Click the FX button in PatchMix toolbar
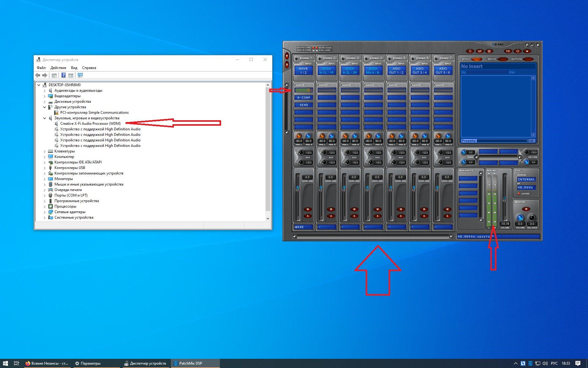Screen dimensions: 588x368 (x=508, y=51)
